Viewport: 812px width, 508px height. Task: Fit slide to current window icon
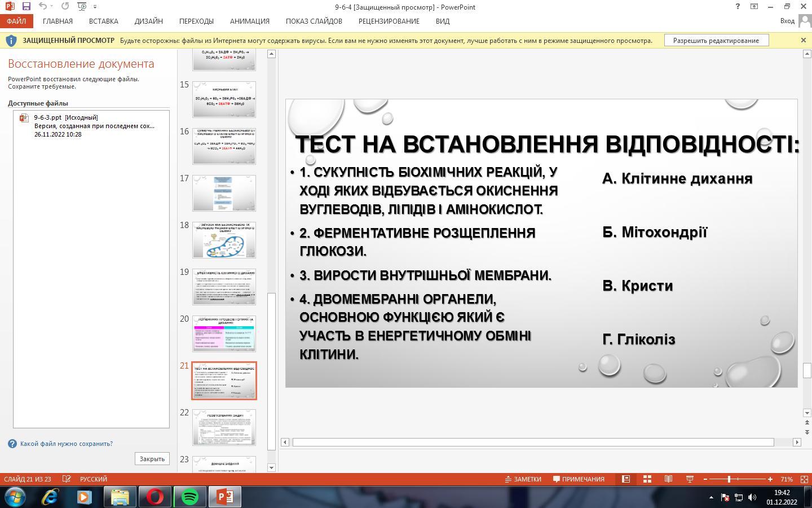[805, 479]
